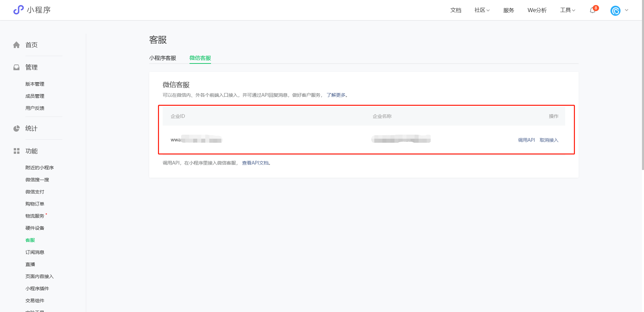Click the home icon beside 首页

coord(16,45)
